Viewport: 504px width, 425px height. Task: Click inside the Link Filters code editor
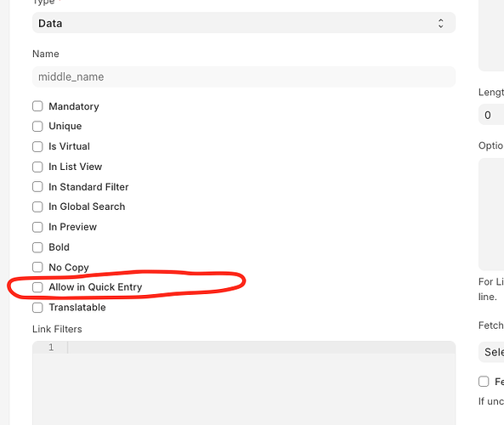click(x=244, y=382)
